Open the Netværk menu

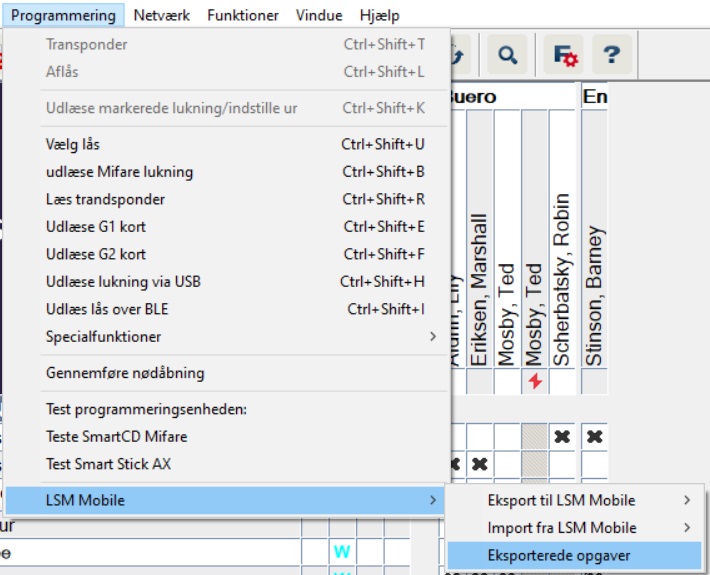(163, 15)
